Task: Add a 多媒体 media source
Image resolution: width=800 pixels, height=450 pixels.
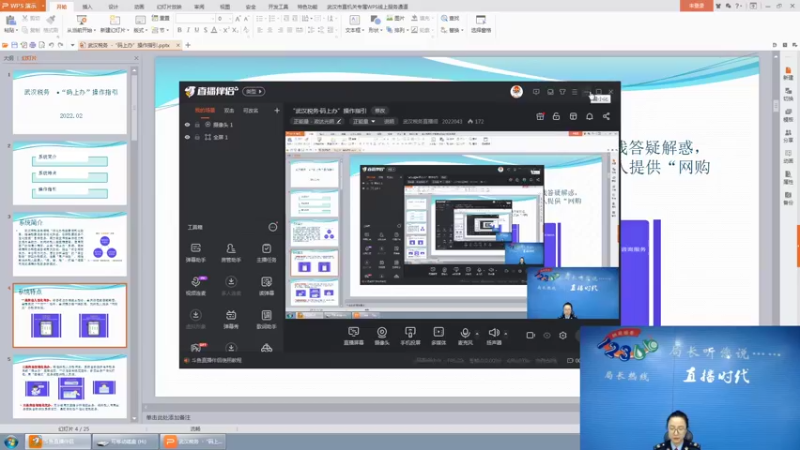Action: [x=438, y=336]
